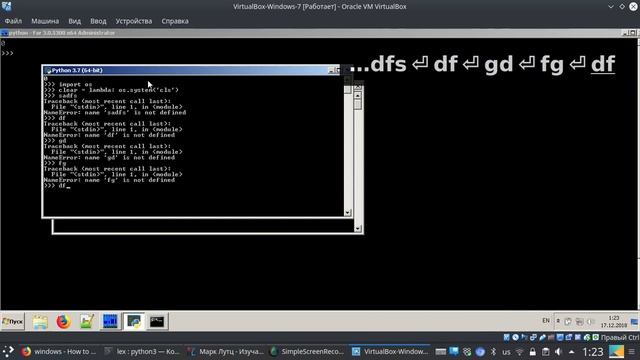Click the VirtualBox display status icon

click(560, 337)
